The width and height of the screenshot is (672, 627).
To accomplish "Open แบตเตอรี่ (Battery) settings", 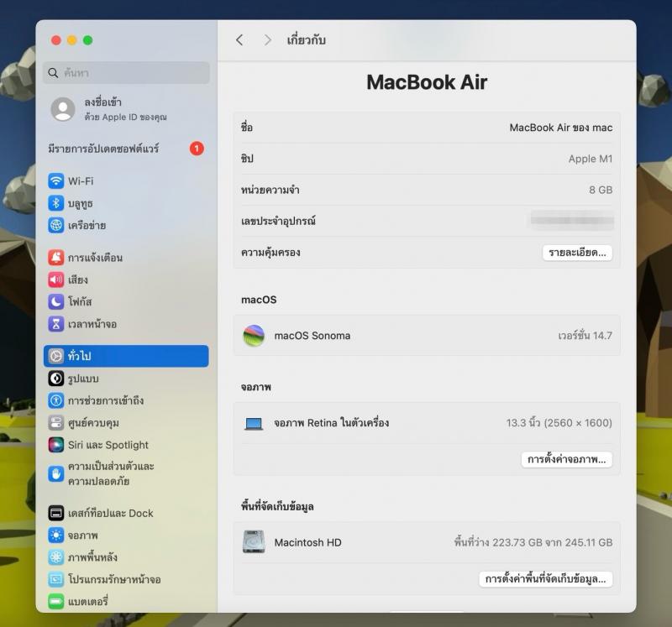I will (126, 601).
